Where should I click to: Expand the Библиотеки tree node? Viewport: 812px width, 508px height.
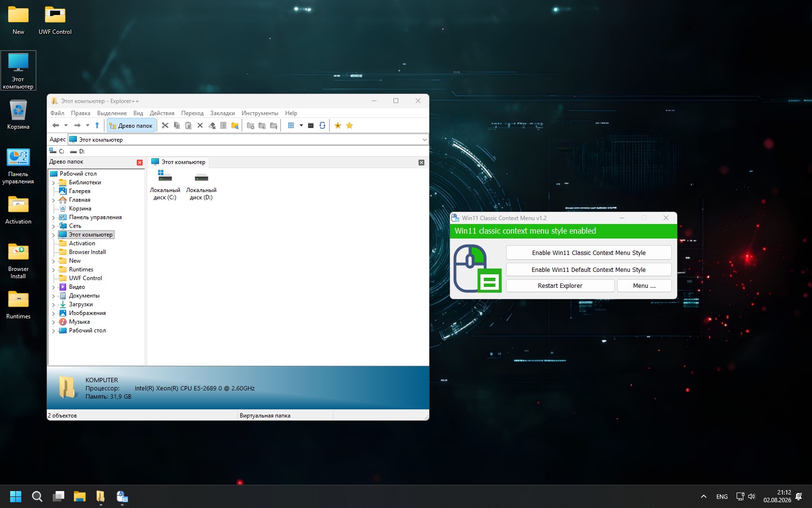tap(53, 183)
